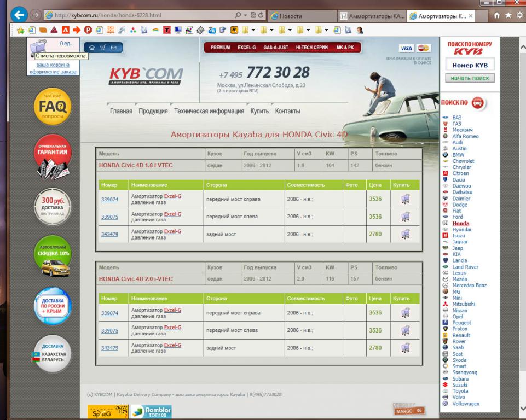Open the Alfa Romeo brand link

[x=465, y=136]
